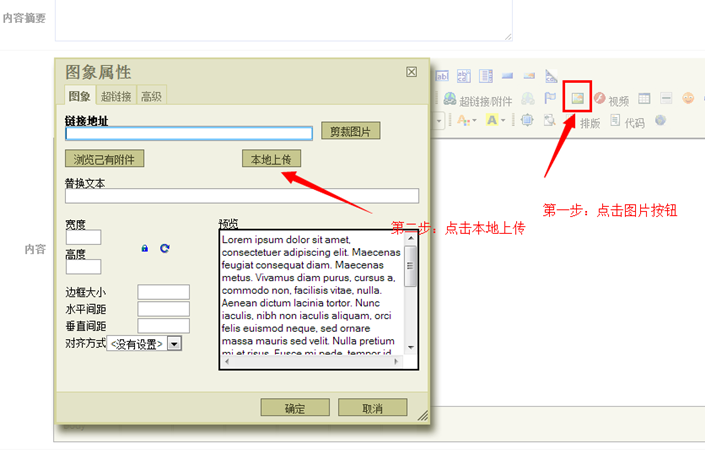
Task: Click the 本地上传 button
Action: click(x=271, y=159)
